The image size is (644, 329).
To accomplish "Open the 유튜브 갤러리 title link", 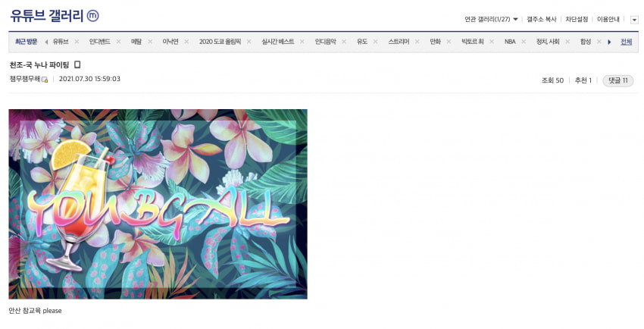I will click(47, 16).
